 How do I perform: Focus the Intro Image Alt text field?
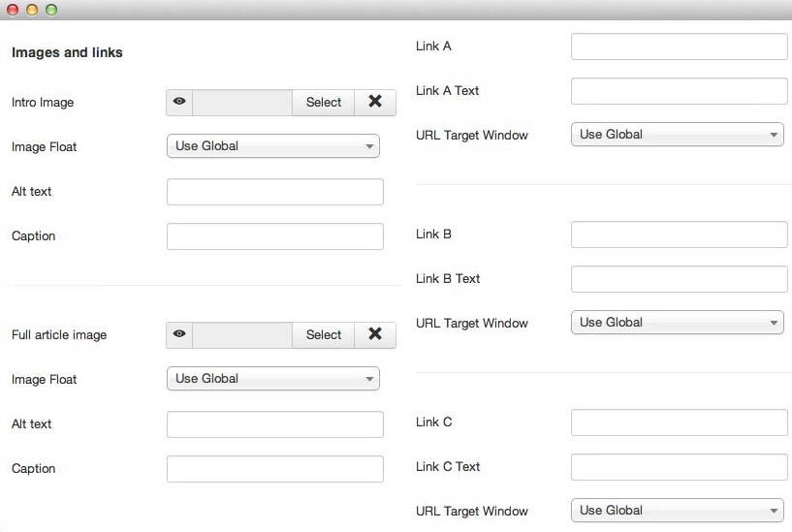tap(275, 192)
